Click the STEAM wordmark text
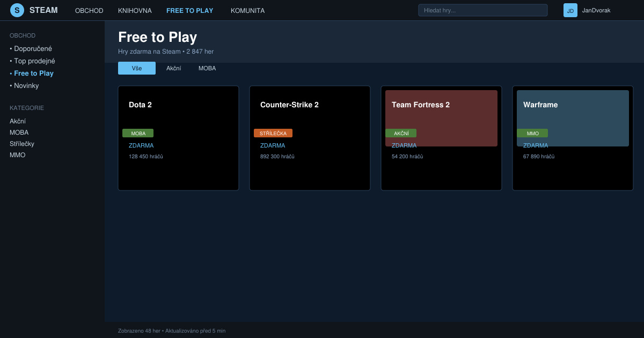The width and height of the screenshot is (644, 338). click(43, 10)
